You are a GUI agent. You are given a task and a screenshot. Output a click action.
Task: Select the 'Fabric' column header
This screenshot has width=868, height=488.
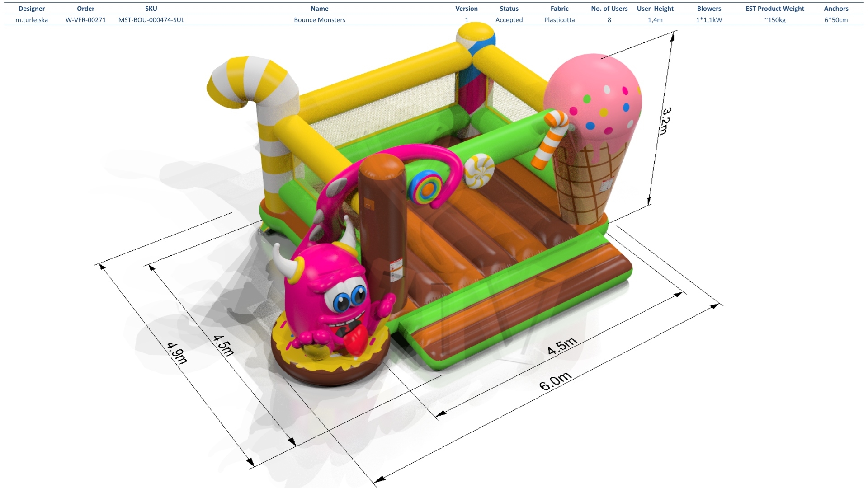(559, 9)
